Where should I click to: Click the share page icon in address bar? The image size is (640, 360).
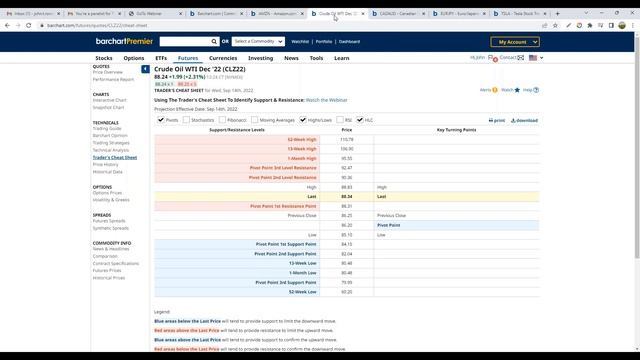(544, 25)
